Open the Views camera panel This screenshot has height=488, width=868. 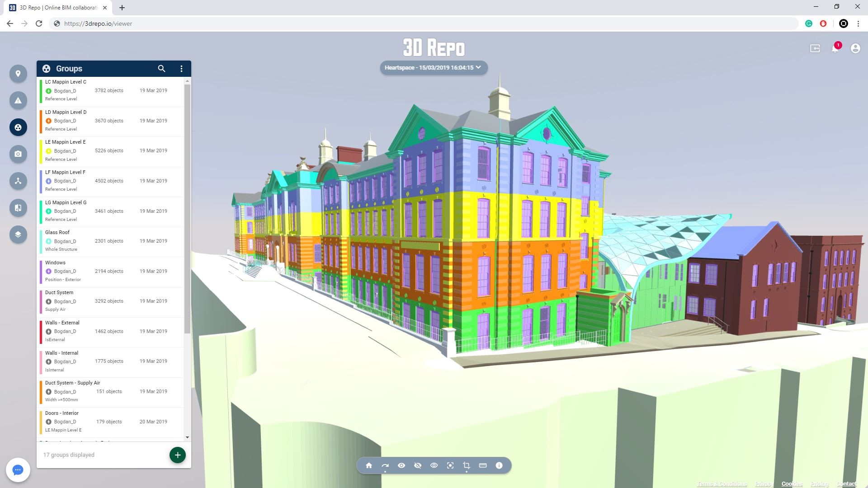18,154
